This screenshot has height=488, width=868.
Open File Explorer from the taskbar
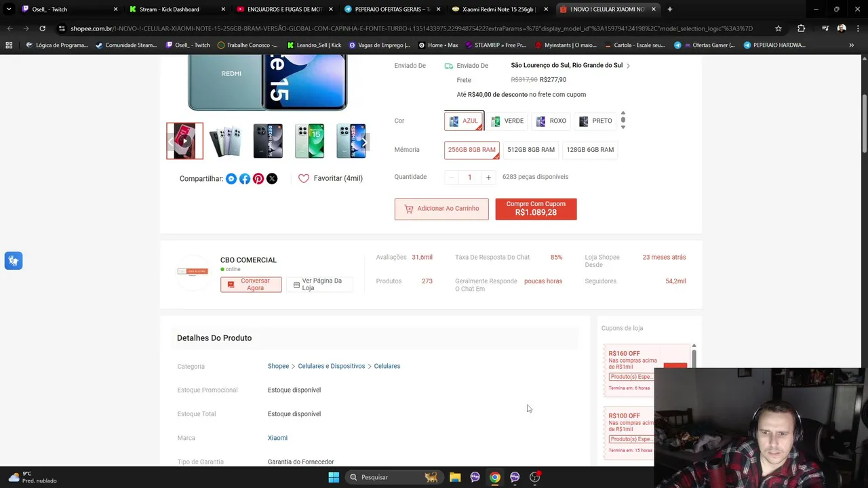pyautogui.click(x=455, y=477)
